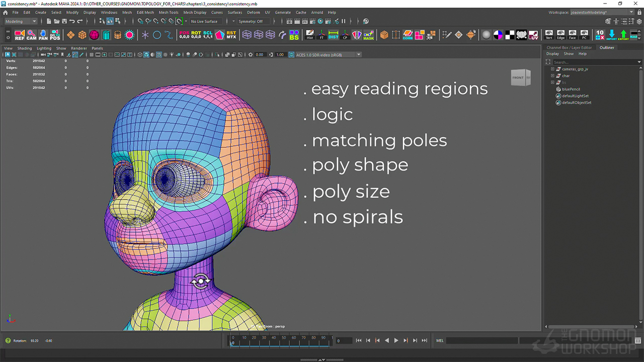The height and width of the screenshot is (362, 644).
Task: Open the Mesh Tools menu
Action: pos(169,13)
